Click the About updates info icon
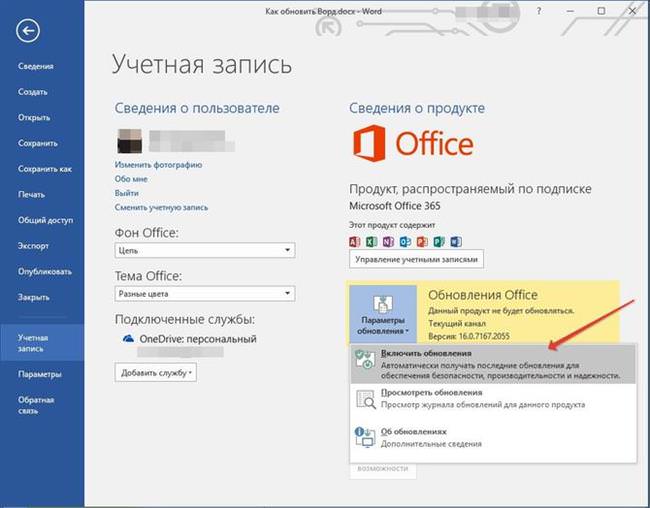The width and height of the screenshot is (650, 508). click(365, 438)
